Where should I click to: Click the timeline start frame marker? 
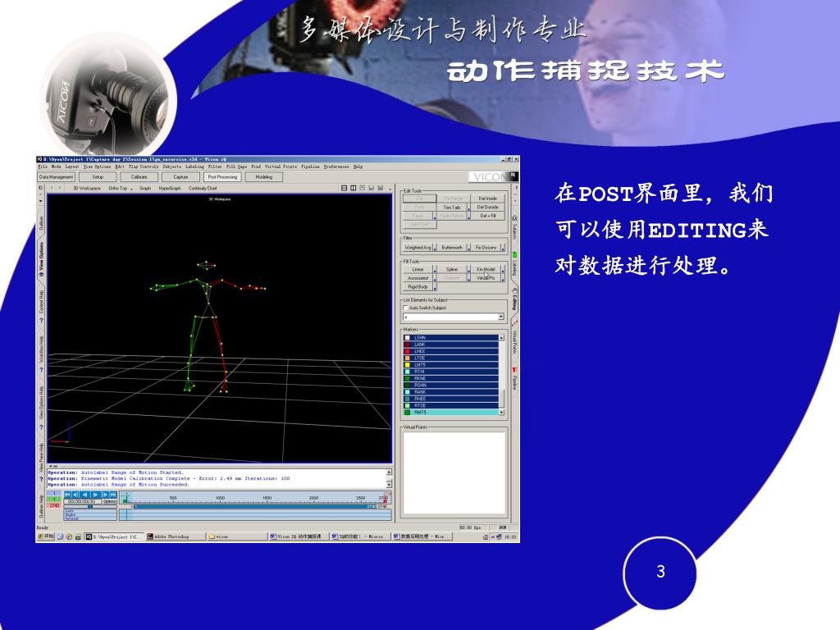click(x=125, y=501)
